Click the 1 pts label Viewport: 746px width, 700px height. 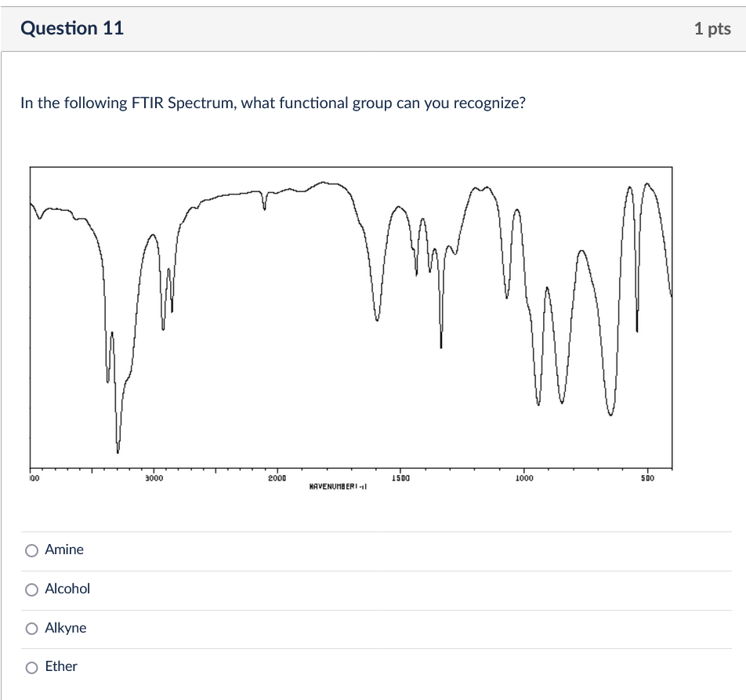[x=714, y=28]
